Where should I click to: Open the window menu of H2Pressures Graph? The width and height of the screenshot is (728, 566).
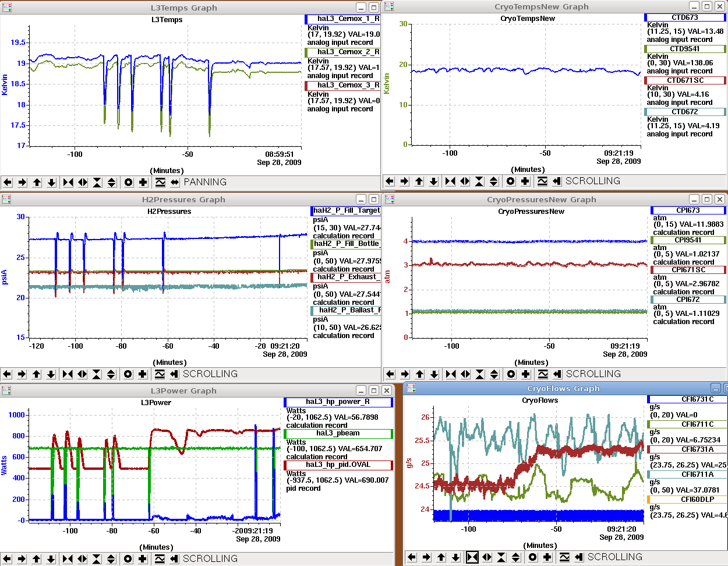tap(6, 199)
